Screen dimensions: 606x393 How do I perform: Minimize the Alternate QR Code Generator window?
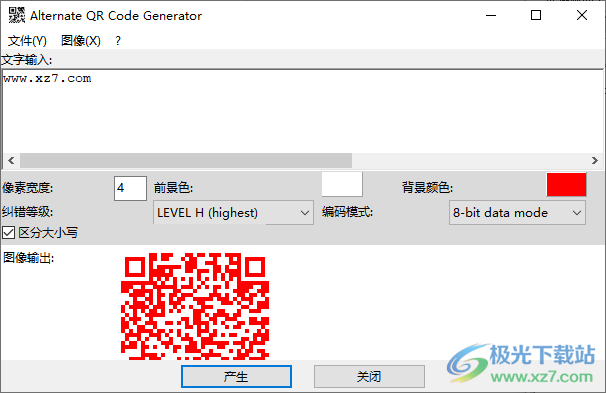click(491, 15)
